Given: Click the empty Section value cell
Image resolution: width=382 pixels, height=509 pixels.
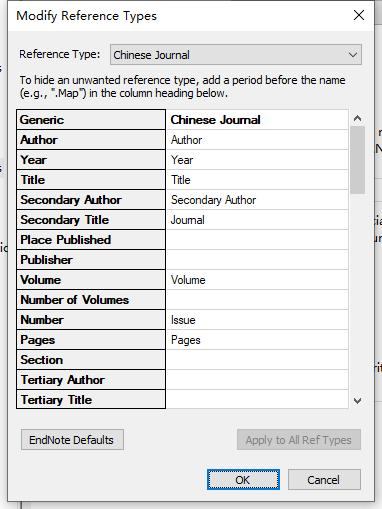Looking at the screenshot, I should 257,360.
